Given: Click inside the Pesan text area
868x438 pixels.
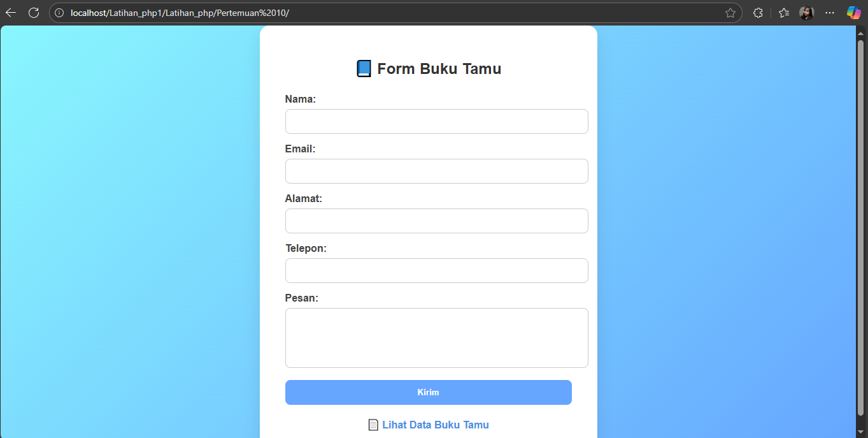Looking at the screenshot, I should click(436, 337).
